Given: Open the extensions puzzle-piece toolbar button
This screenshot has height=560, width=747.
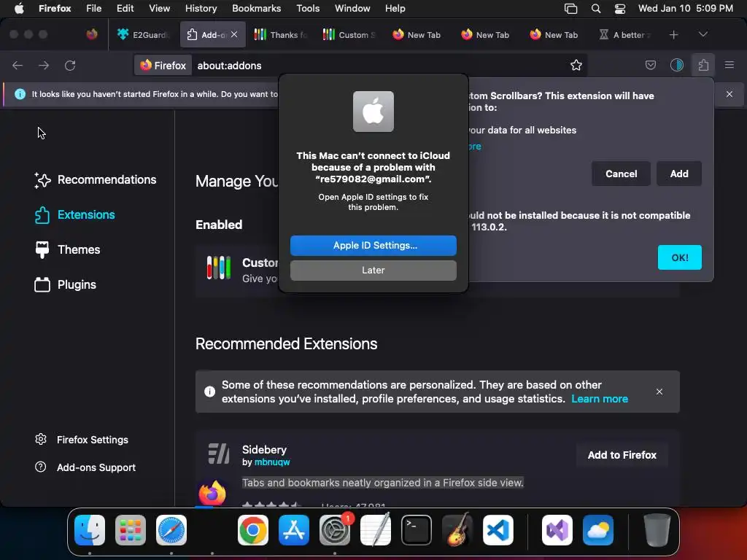Looking at the screenshot, I should pyautogui.click(x=703, y=65).
